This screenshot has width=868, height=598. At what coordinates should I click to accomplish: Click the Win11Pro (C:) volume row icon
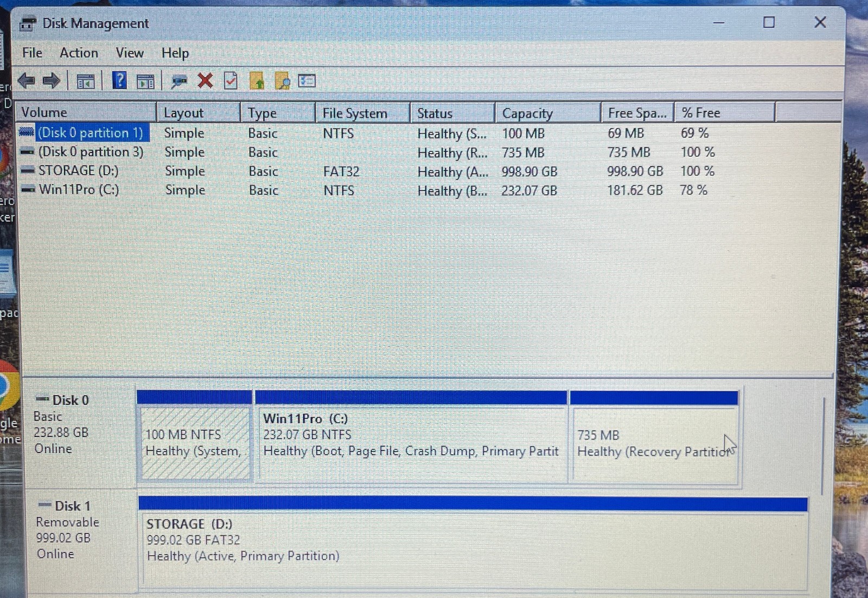click(x=28, y=190)
